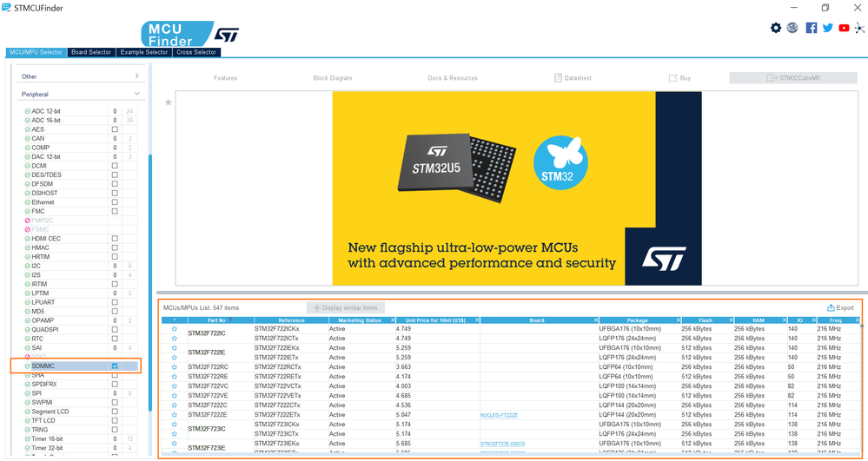Click the ST community network icon
The width and height of the screenshot is (868, 461).
click(x=859, y=28)
